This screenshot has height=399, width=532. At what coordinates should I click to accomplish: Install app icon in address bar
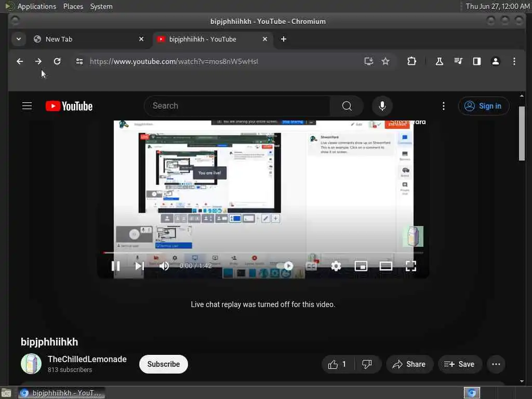pos(369,61)
